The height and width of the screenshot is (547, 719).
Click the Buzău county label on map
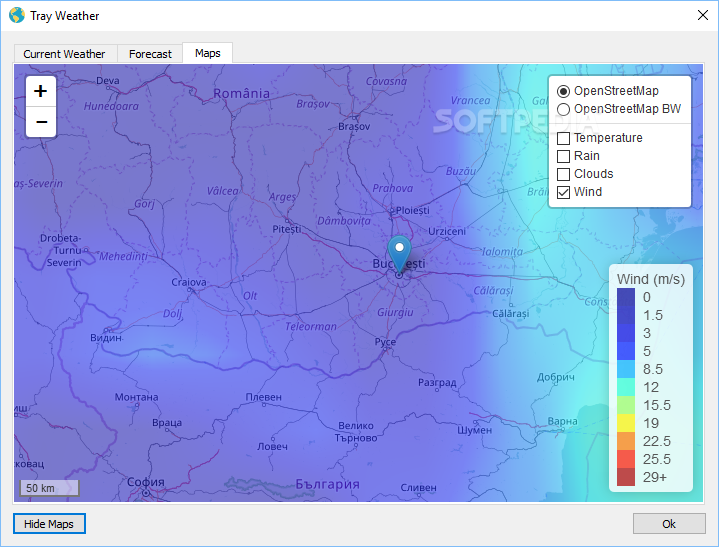(461, 171)
